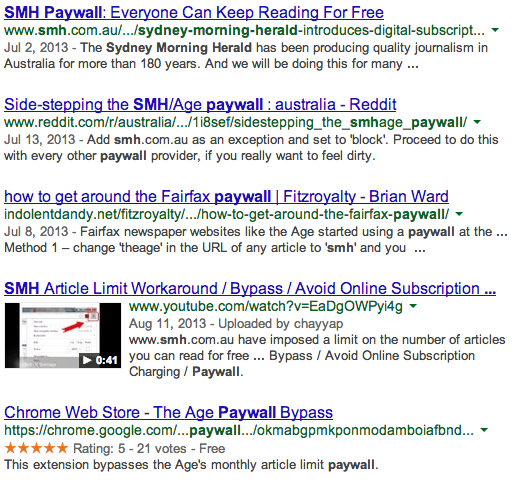The width and height of the screenshot is (516, 484).
Task: Expand dropdown arrow next to the indolentdandy.net URL
Action: click(x=459, y=214)
